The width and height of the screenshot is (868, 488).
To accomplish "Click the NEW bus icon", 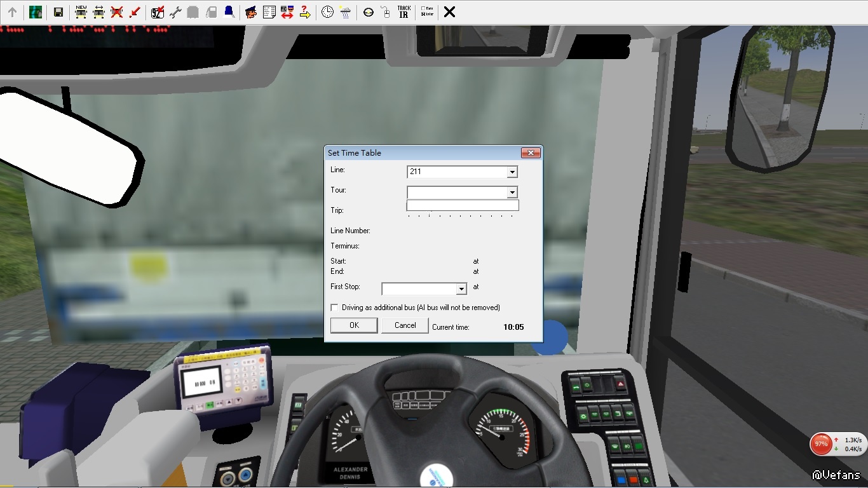I will [81, 12].
